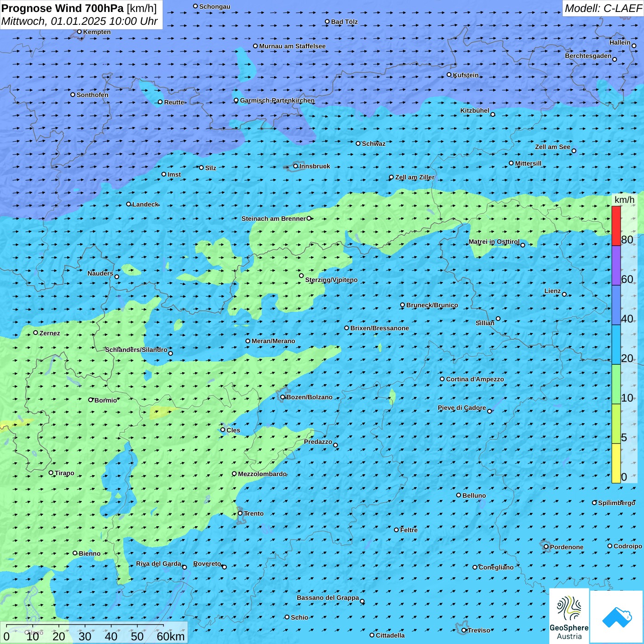Click the Murnau am Staffelsee label
Image resolution: width=644 pixels, height=644 pixels.
coord(292,46)
